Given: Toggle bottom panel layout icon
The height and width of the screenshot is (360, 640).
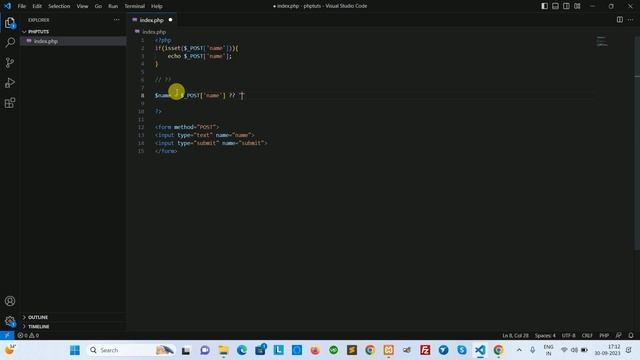Looking at the screenshot, I should coord(556,6).
